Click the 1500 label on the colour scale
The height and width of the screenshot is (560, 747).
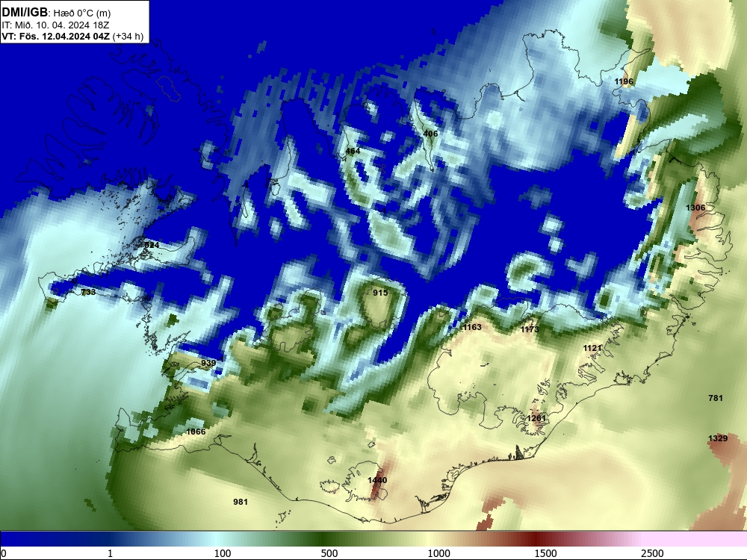(x=545, y=553)
